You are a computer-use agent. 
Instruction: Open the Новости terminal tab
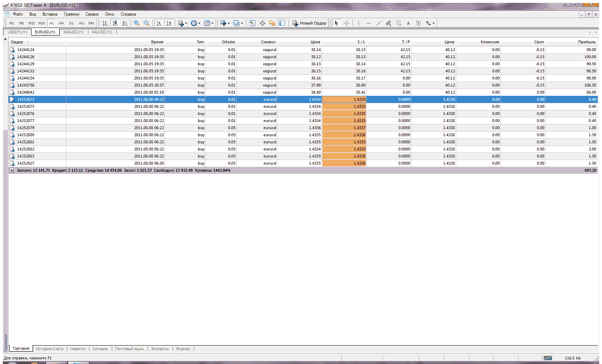(x=78, y=349)
